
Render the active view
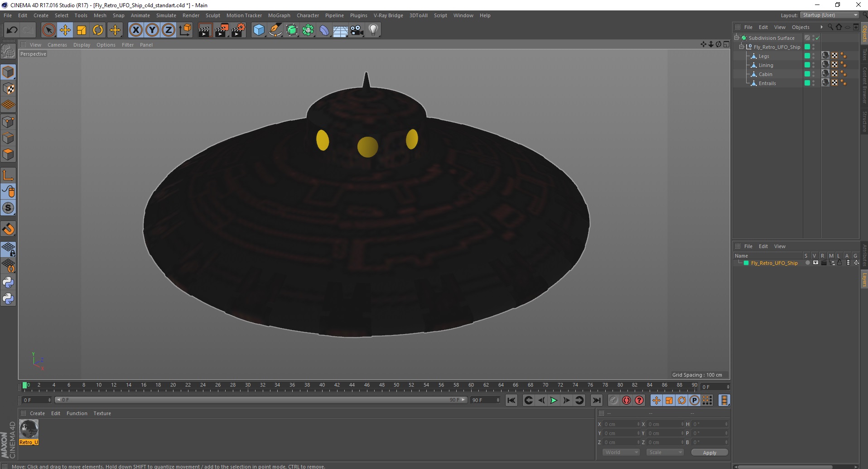[205, 30]
